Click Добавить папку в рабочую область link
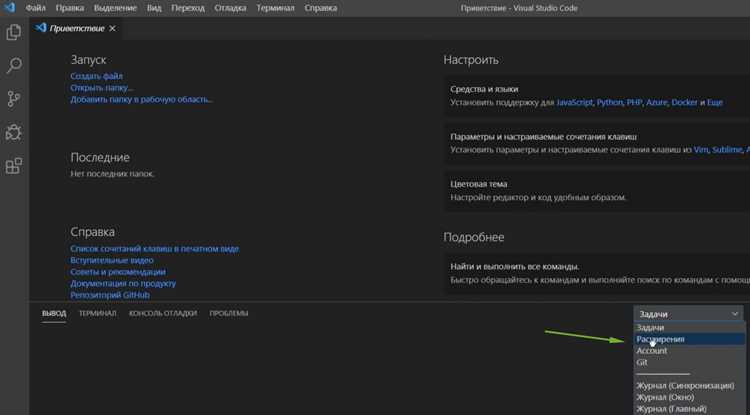Viewport: 750px width, 415px height. click(x=142, y=99)
